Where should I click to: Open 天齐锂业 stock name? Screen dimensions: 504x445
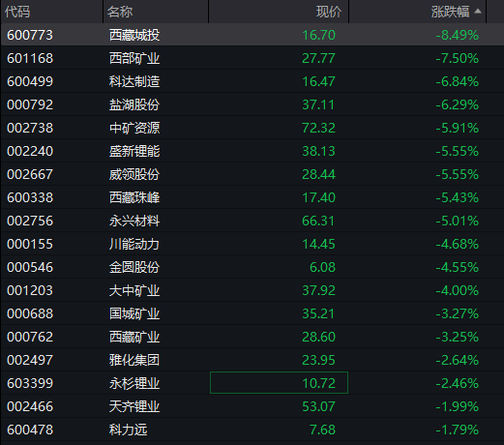[134, 406]
